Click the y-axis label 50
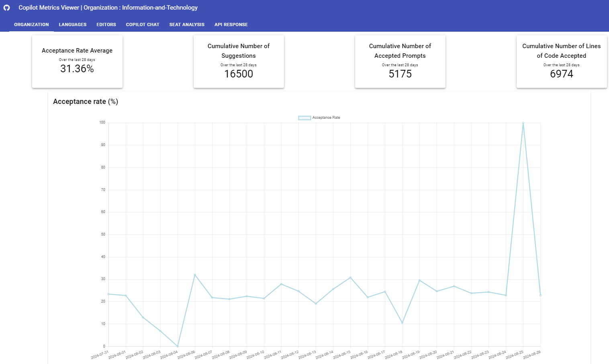 pos(103,234)
